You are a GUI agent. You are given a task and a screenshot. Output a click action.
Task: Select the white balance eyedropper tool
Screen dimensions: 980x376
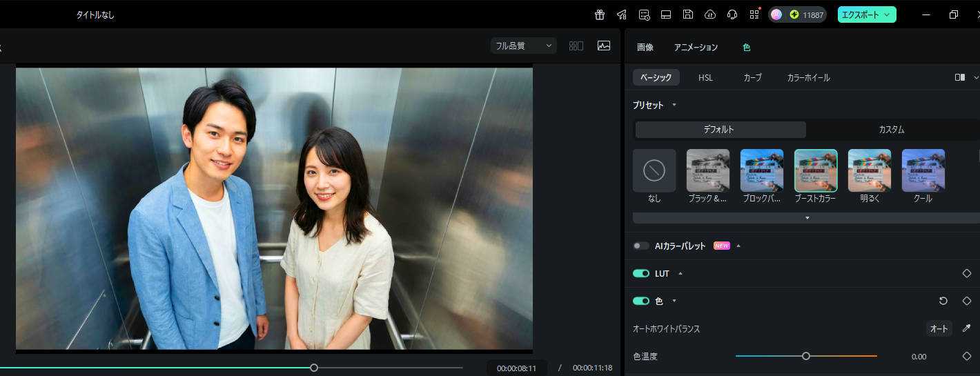(966, 328)
